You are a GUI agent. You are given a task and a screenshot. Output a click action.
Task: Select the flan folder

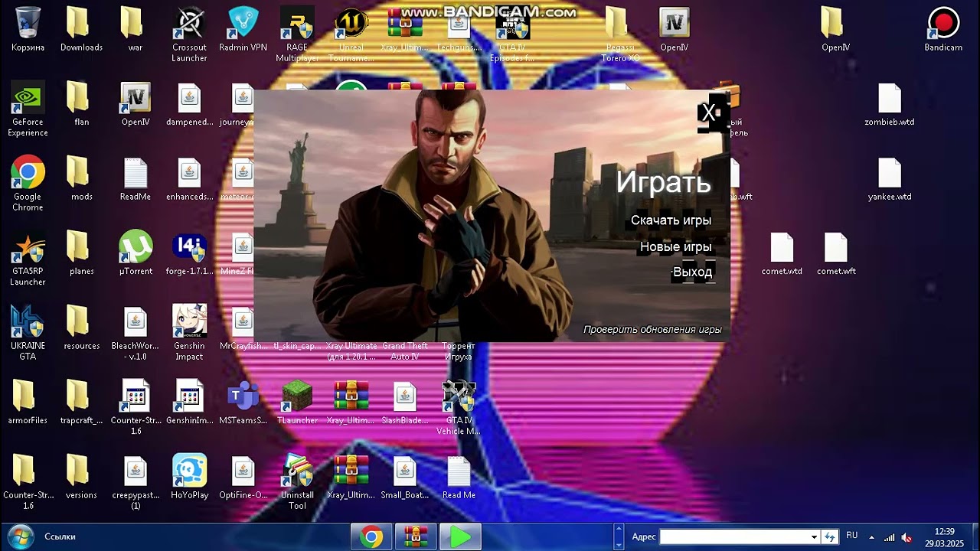coord(82,105)
